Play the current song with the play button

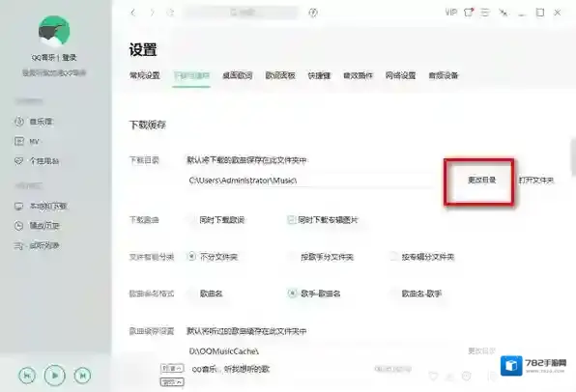click(x=54, y=376)
